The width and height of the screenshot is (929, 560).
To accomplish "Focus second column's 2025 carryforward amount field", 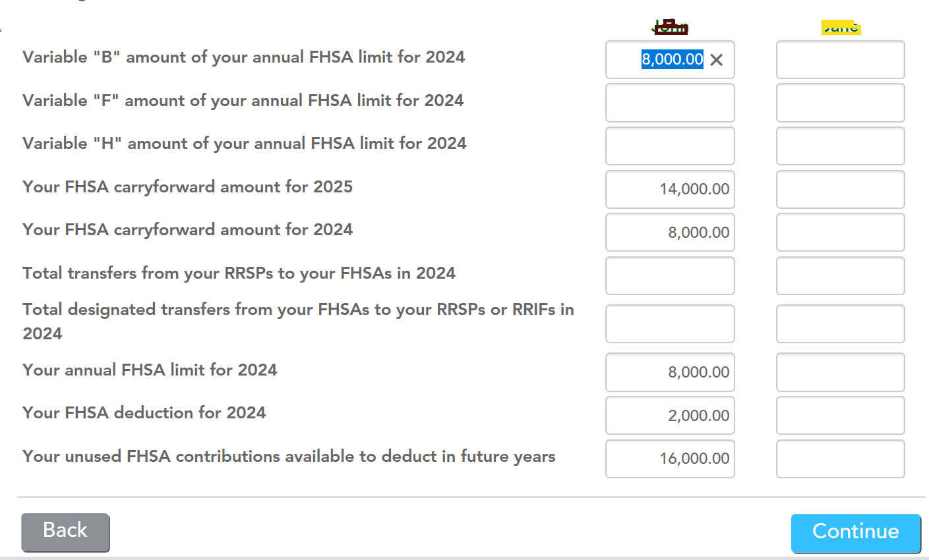I will [840, 190].
